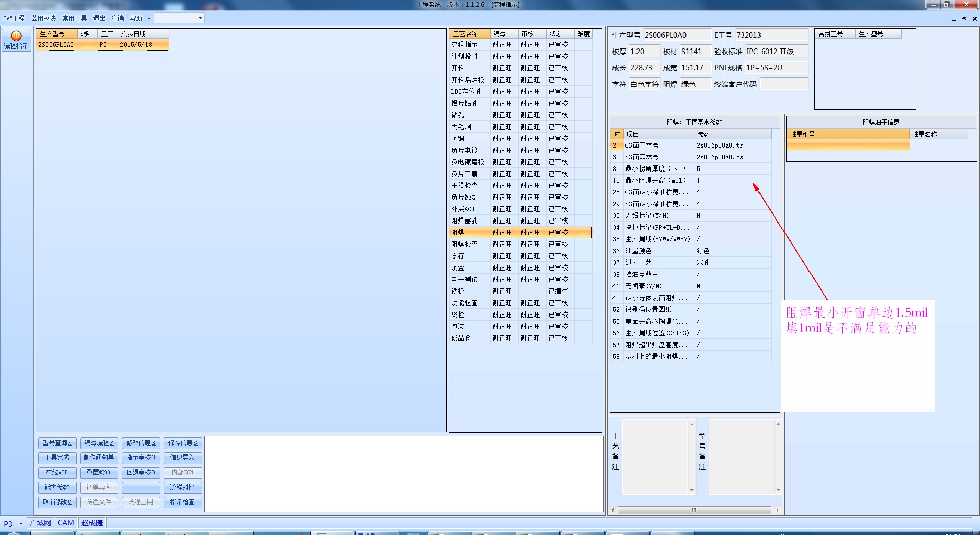Click the 制作通知单 button
Screen dimensions: 980x535
[x=99, y=458]
